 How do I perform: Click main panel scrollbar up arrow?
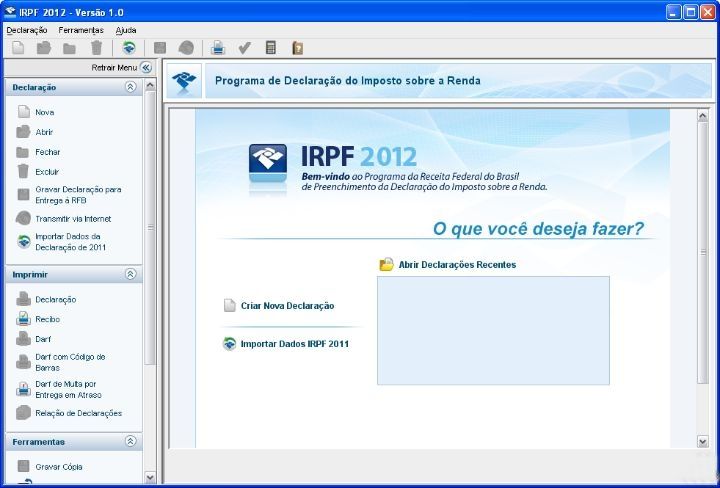coord(703,115)
